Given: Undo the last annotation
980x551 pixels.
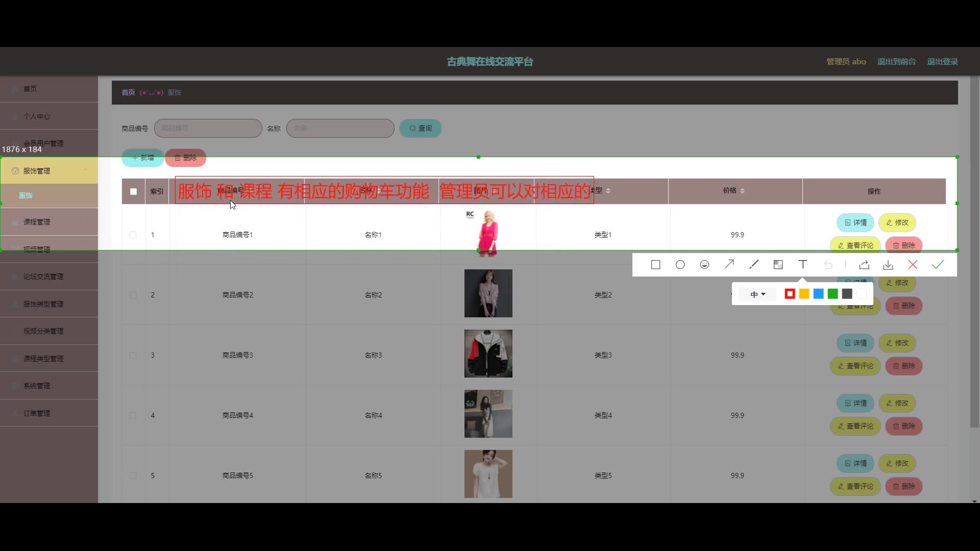Looking at the screenshot, I should pyautogui.click(x=828, y=265).
